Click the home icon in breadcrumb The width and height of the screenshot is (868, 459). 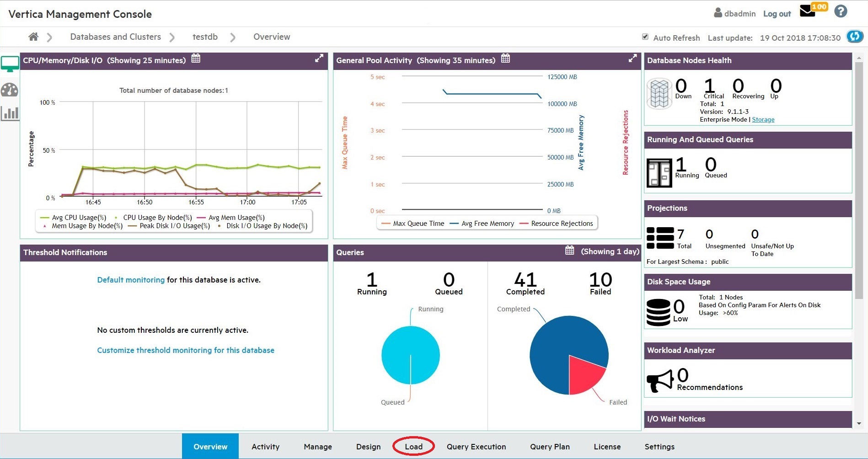point(33,37)
